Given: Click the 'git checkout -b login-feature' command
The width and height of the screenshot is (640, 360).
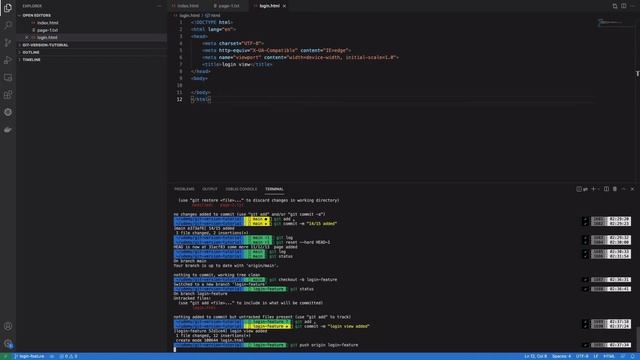Looking at the screenshot, I should click(x=303, y=280).
